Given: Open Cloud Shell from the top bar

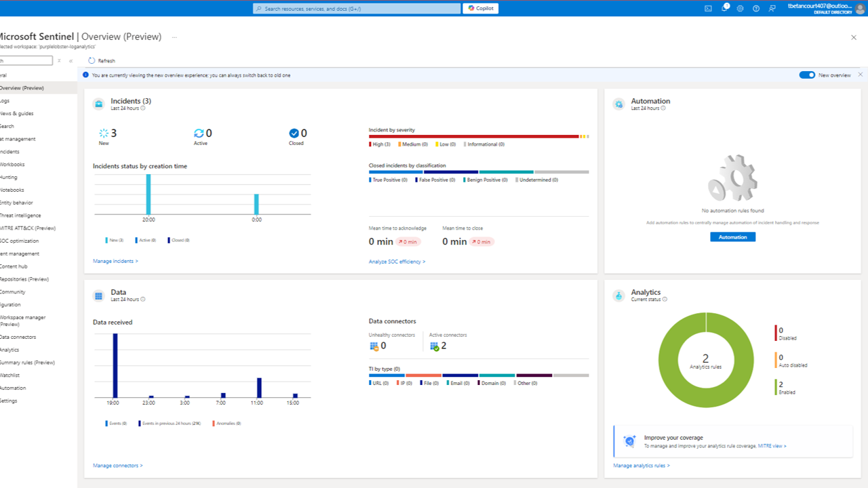Looking at the screenshot, I should pyautogui.click(x=708, y=8).
